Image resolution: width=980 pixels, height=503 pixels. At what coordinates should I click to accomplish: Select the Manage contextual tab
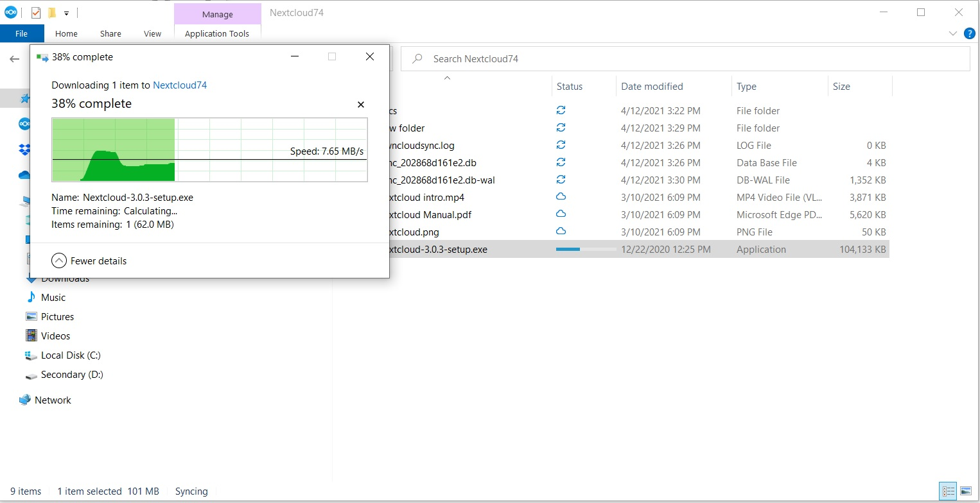218,14
